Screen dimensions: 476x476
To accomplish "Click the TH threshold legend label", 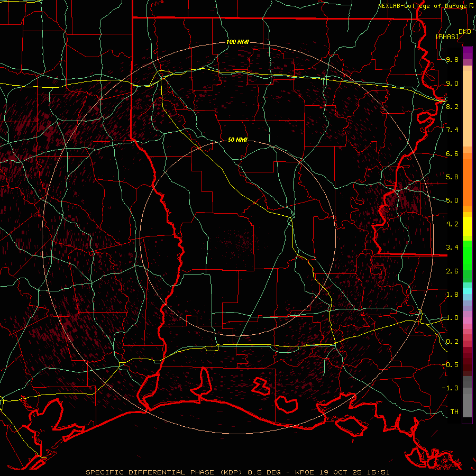I will click(x=454, y=411).
